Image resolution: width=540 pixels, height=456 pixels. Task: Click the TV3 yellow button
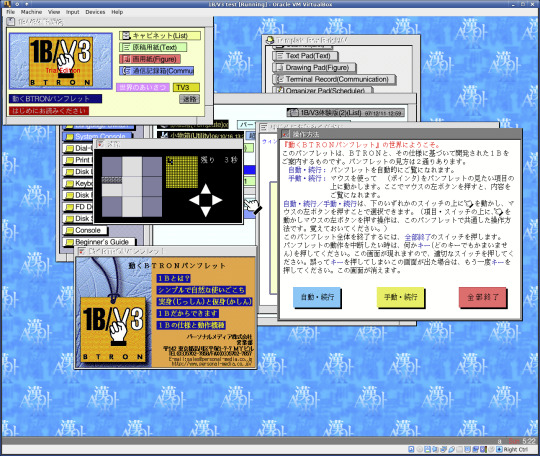186,87
